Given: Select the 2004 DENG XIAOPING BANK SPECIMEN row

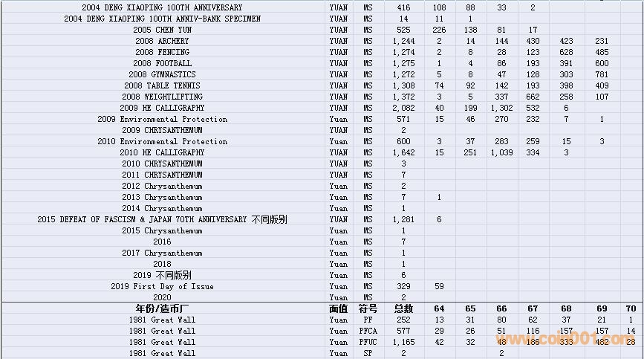Looking at the screenshot, I should 162,19.
